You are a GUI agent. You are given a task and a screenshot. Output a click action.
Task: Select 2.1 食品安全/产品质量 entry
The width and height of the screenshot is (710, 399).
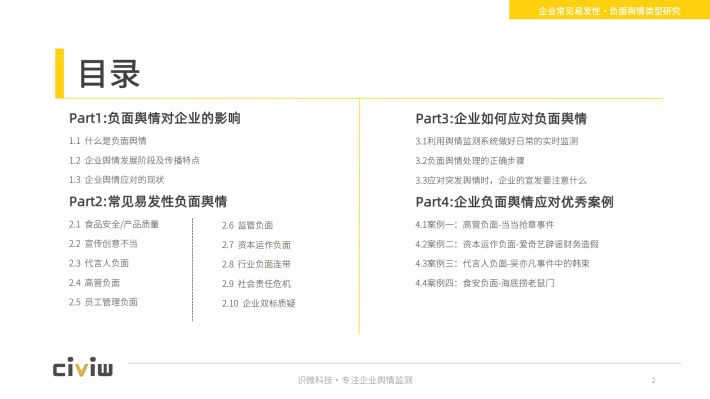(114, 224)
